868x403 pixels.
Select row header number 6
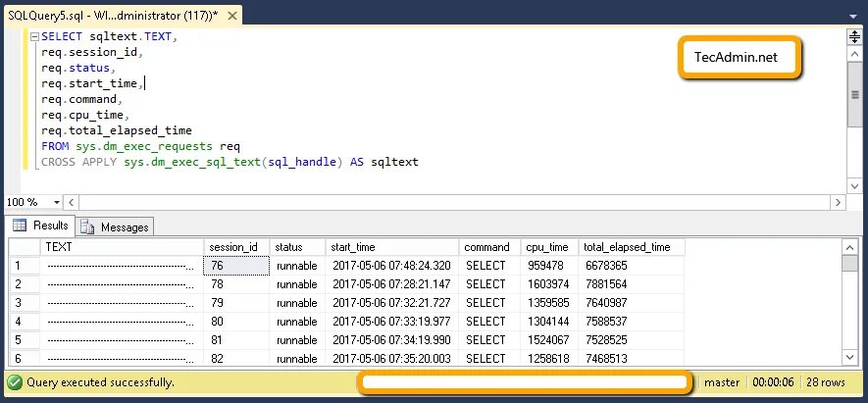(x=25, y=358)
